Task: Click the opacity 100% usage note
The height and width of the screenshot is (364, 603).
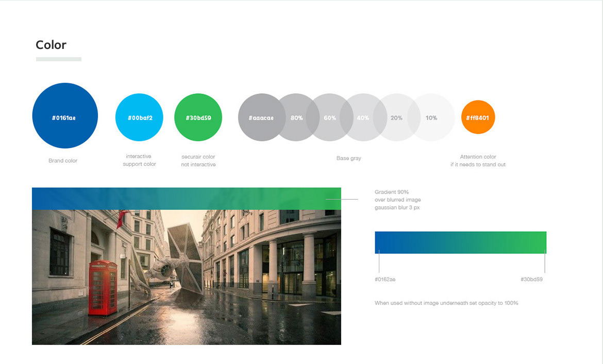Action: [446, 303]
